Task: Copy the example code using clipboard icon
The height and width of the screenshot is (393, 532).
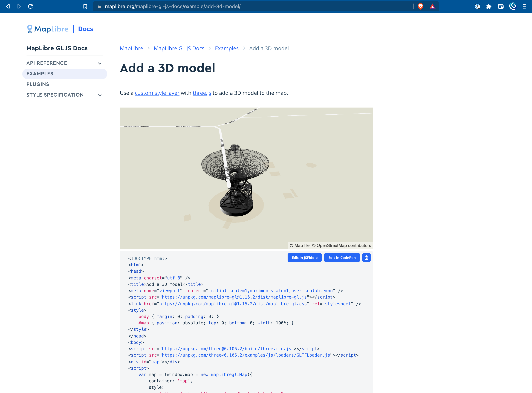Action: (x=366, y=257)
